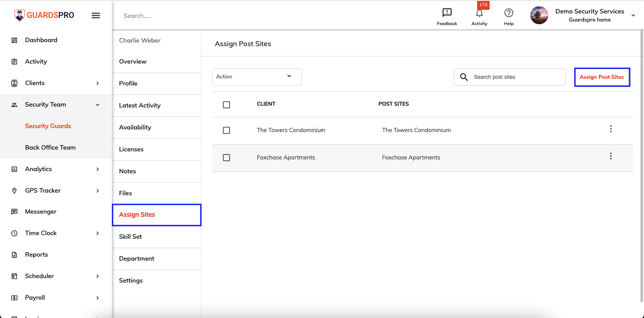644x318 pixels.
Task: Switch to Latest Activity tab
Action: (x=157, y=106)
